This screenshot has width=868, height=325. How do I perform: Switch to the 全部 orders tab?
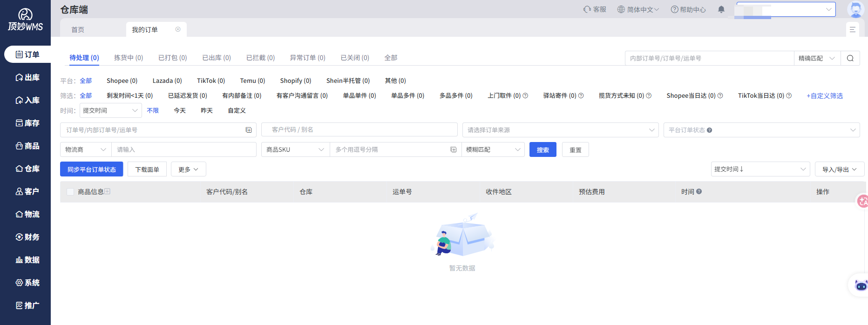(x=391, y=58)
